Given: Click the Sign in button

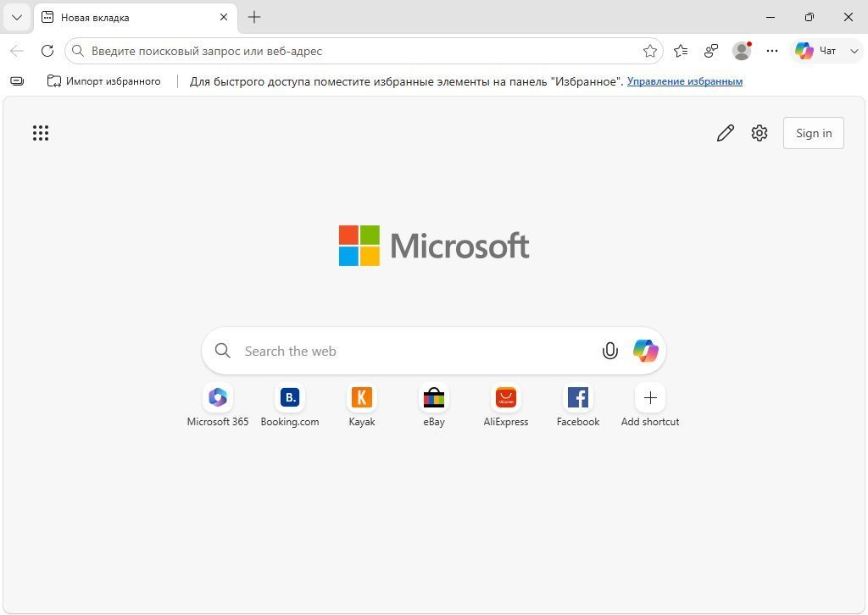Looking at the screenshot, I should point(813,133).
